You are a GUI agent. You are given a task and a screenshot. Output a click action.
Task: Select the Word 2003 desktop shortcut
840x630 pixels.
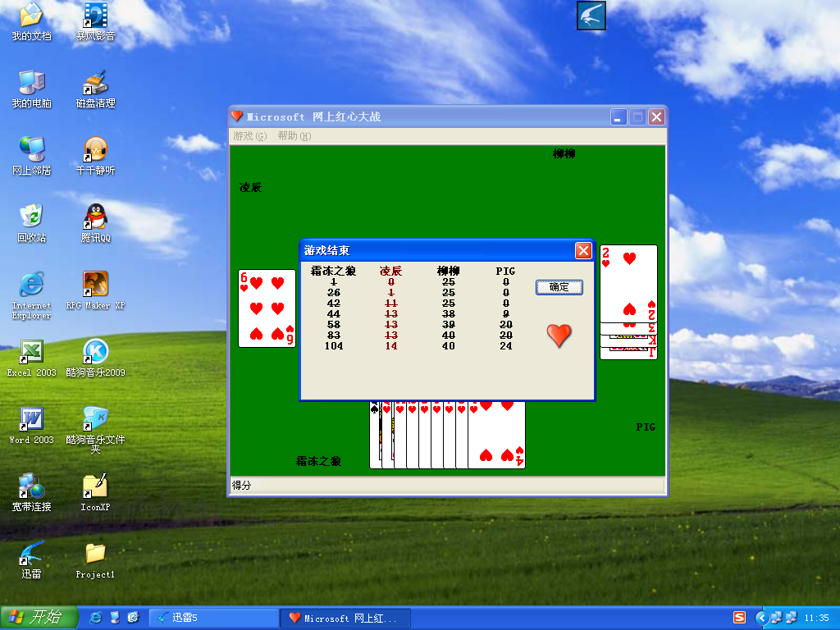click(32, 426)
